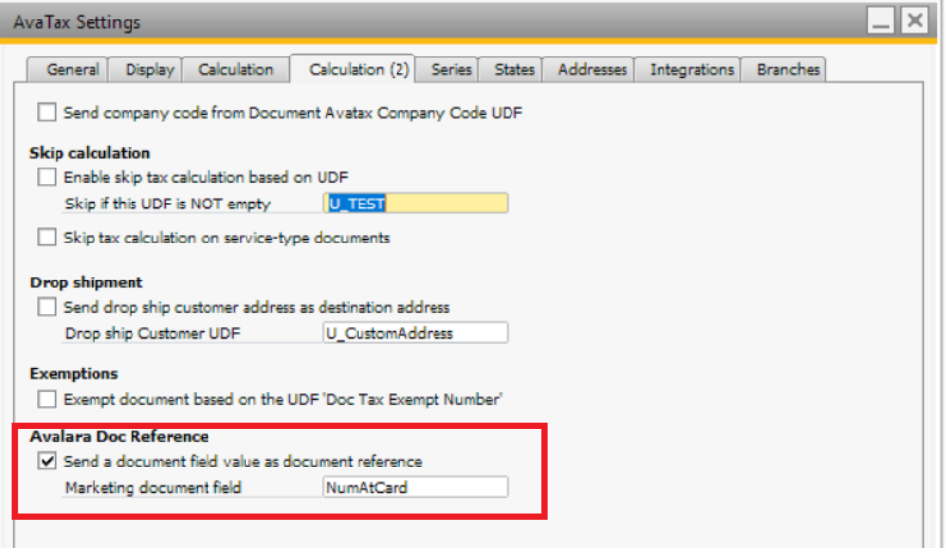This screenshot has height=560, width=946.
Task: Check Exempt document based on UDF option
Action: [x=47, y=399]
